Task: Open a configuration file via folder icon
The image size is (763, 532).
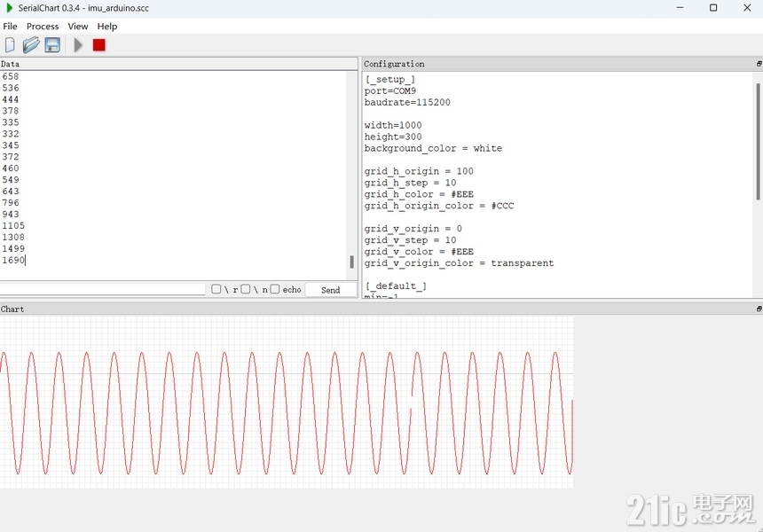Action: 31,45
